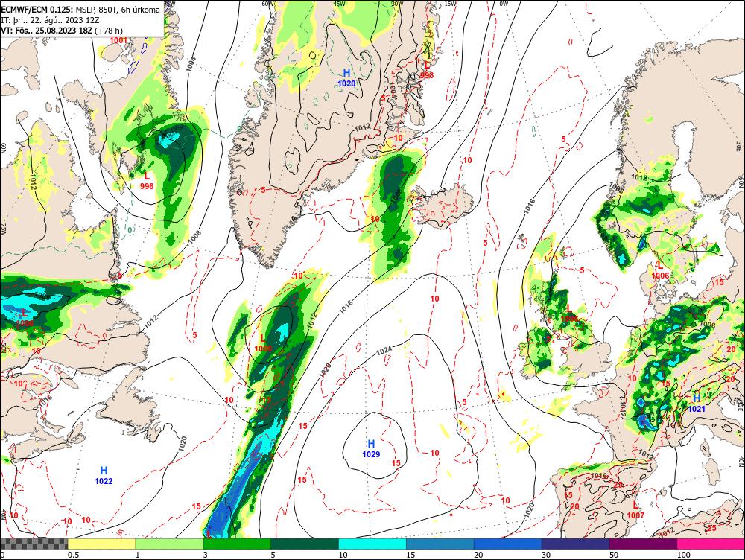Click the royal blue 20–30 legend swatch
The height and width of the screenshot is (560, 745).
(x=508, y=544)
